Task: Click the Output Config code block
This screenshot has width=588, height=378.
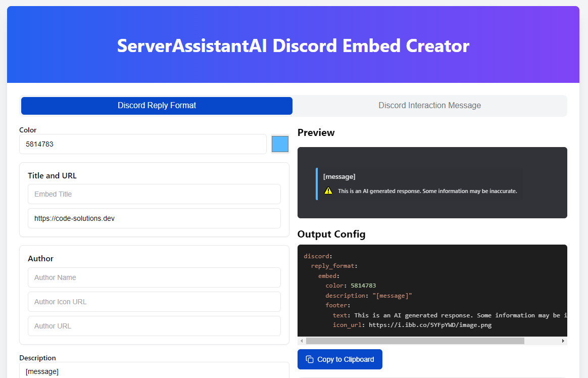Action: tap(432, 291)
